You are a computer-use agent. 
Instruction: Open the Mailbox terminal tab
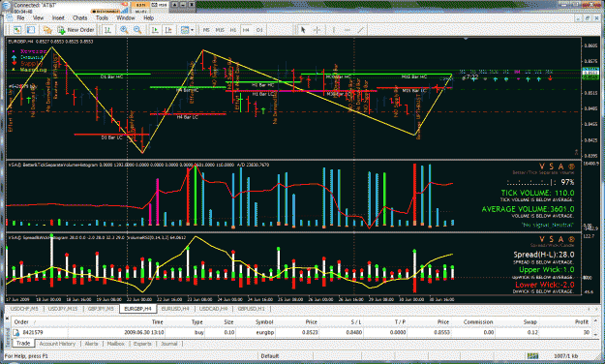point(115,344)
